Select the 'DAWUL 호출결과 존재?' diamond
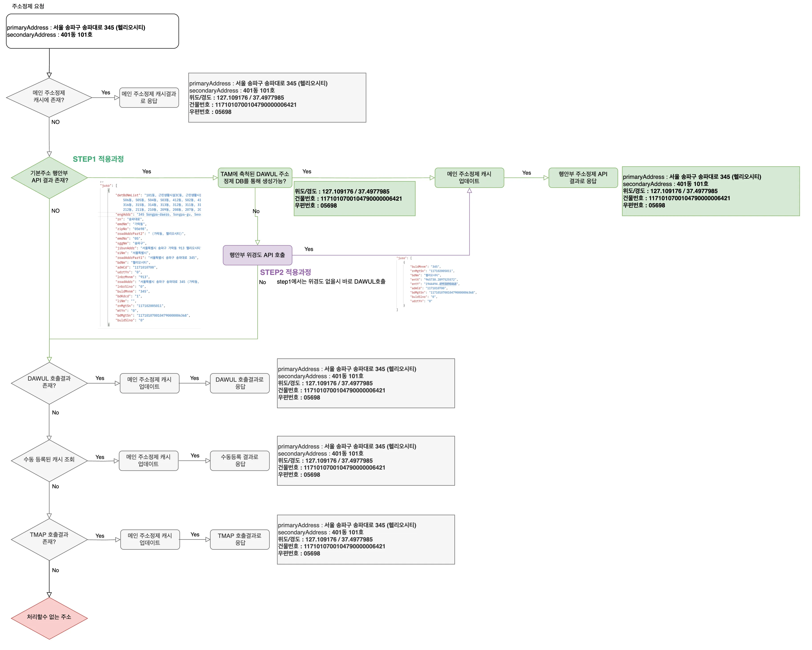The image size is (812, 650). pyautogui.click(x=49, y=383)
